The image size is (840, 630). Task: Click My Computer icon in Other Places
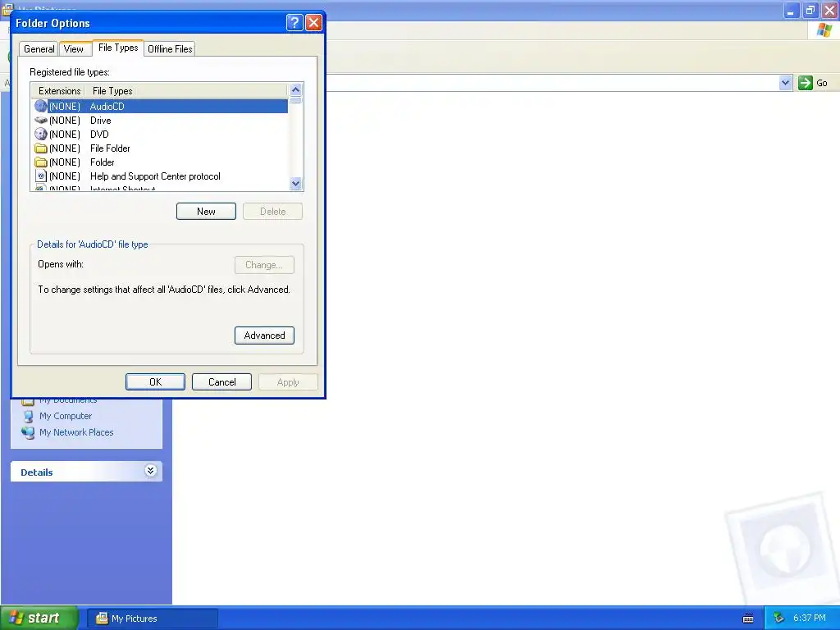click(x=28, y=416)
